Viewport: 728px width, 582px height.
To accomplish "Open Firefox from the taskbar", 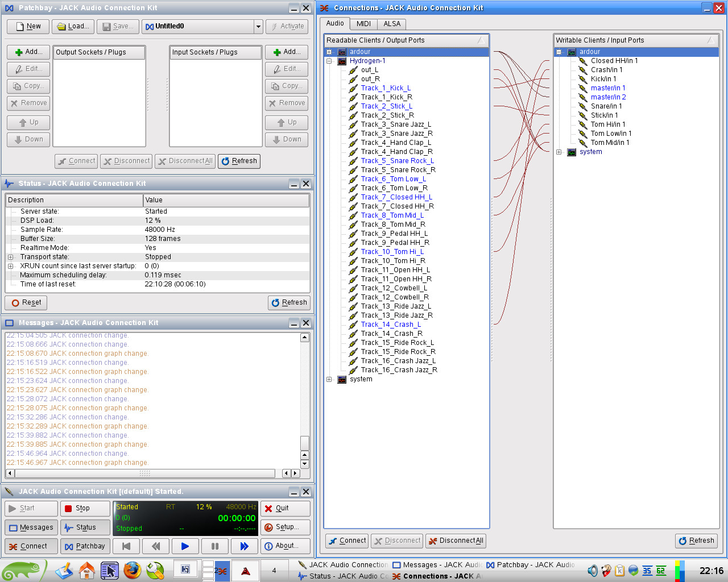I will point(133,570).
